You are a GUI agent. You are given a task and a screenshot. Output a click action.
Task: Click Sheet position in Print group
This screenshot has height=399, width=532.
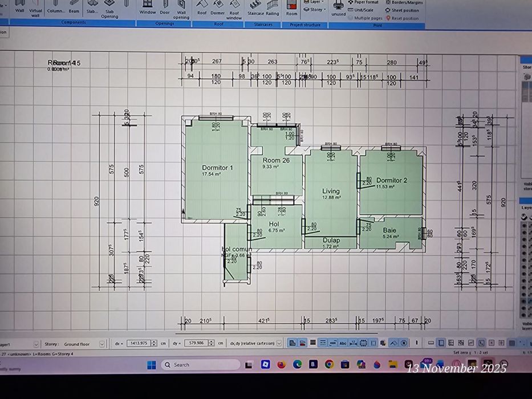pos(403,10)
